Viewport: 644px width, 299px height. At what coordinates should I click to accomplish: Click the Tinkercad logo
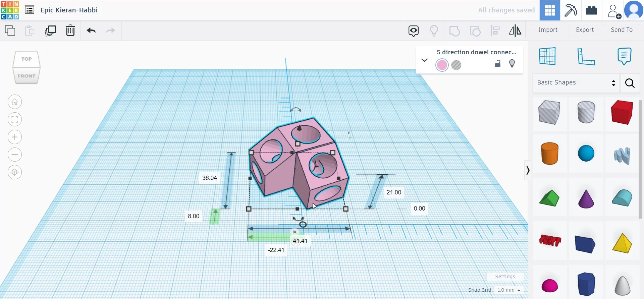pyautogui.click(x=10, y=10)
